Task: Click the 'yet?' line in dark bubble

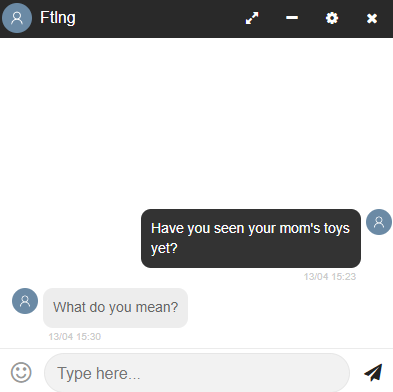Action: pos(164,249)
